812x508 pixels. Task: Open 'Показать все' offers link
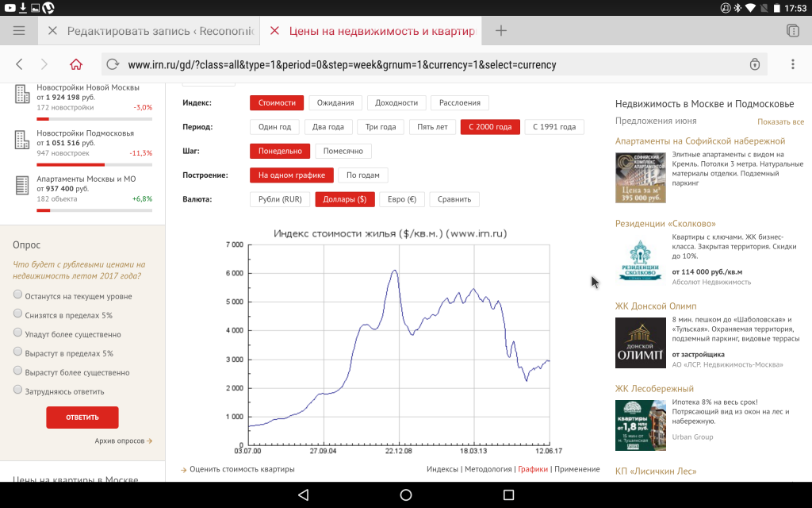pos(780,121)
